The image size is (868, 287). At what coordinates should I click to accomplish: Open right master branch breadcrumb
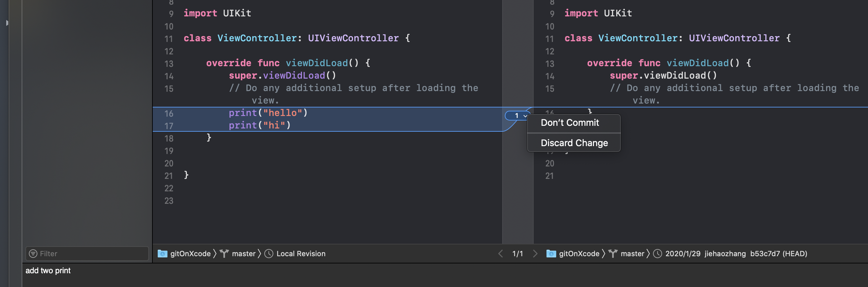click(x=632, y=253)
